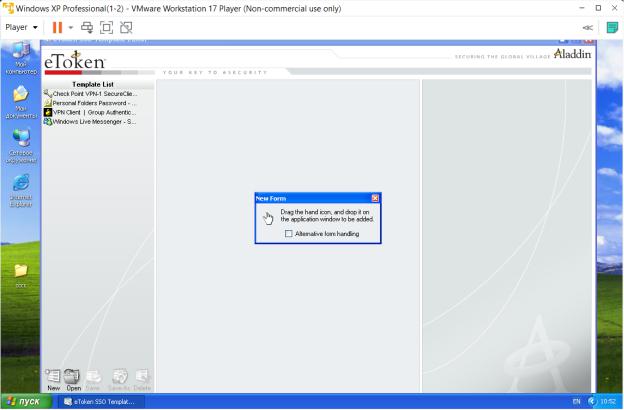
Task: Close the New Form dialog
Action: 375,198
